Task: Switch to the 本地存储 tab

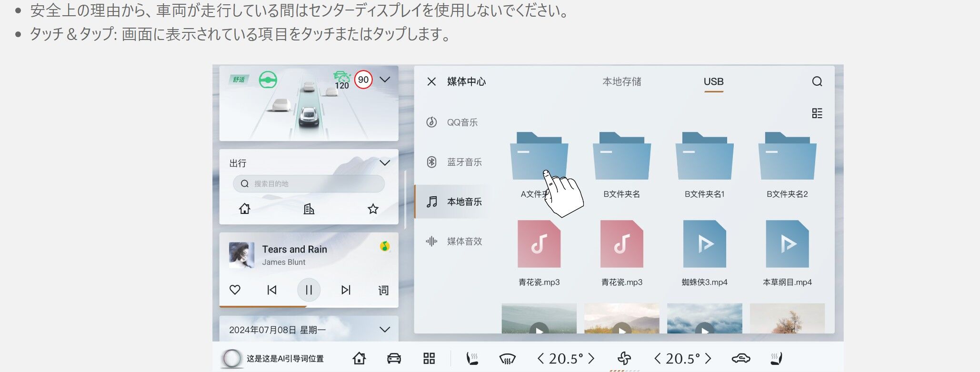Action: pos(621,81)
